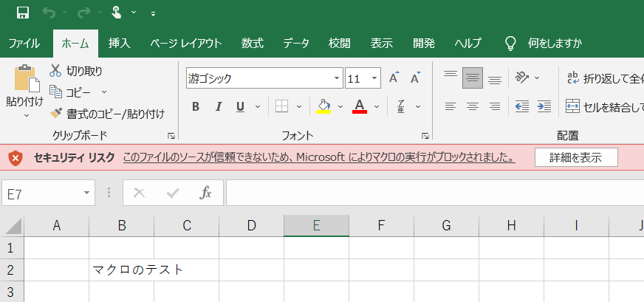Image resolution: width=644 pixels, height=302 pixels.
Task: Click the borders icon
Action: [282, 106]
